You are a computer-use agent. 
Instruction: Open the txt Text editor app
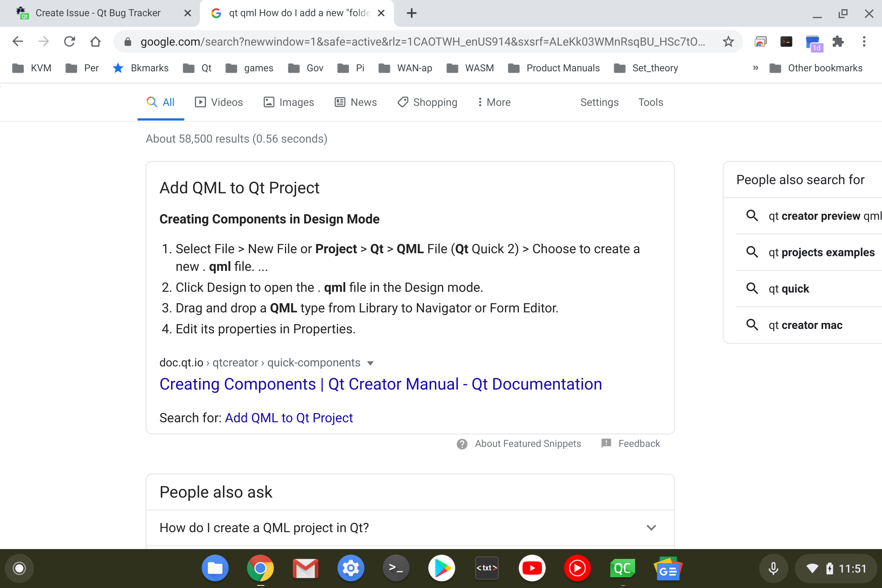pyautogui.click(x=487, y=568)
